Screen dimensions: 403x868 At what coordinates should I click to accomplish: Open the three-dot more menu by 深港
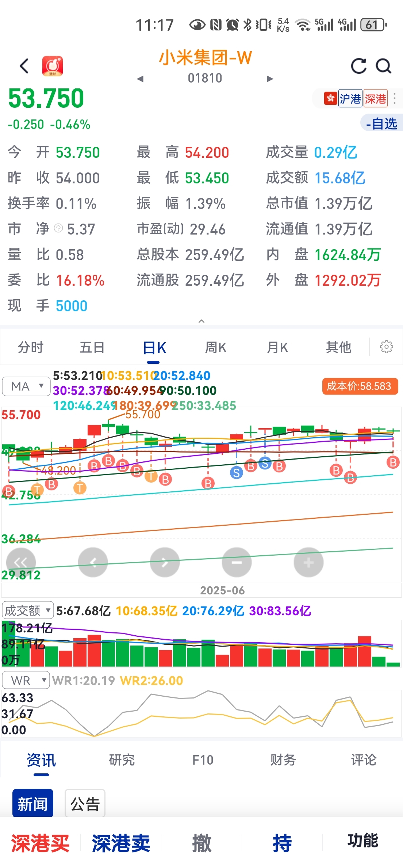395,99
